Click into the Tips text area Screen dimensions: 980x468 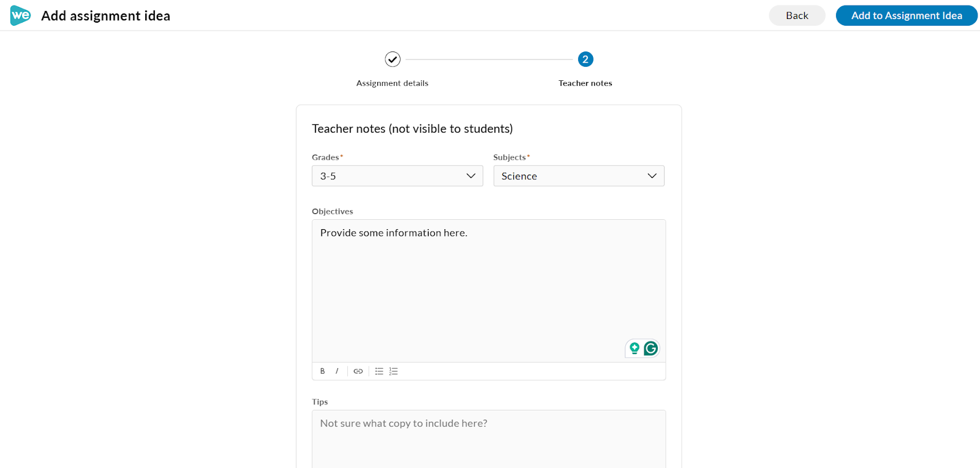(x=489, y=439)
